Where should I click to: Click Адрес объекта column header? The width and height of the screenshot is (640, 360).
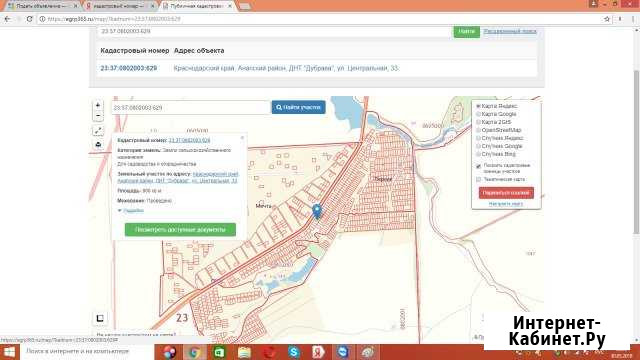[199, 51]
